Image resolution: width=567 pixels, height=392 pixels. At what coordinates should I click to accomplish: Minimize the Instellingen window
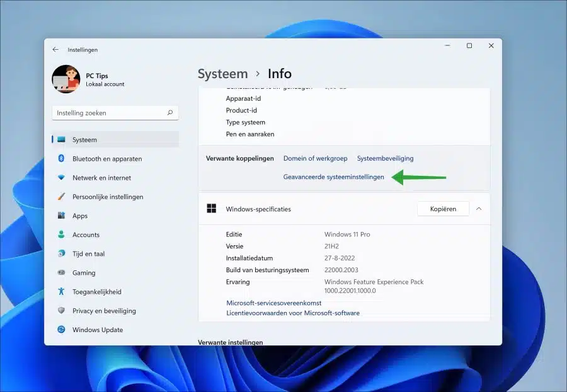448,45
